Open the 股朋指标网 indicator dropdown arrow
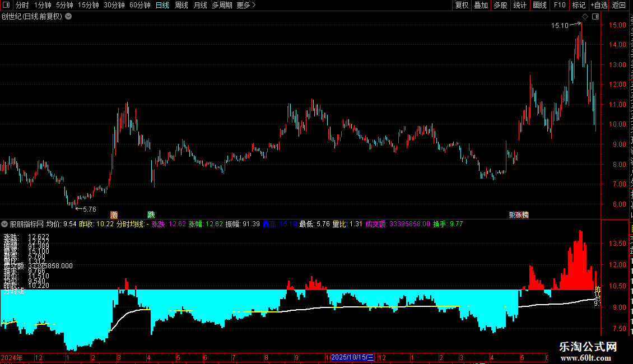Screen dimensions: 633x364 [4, 224]
